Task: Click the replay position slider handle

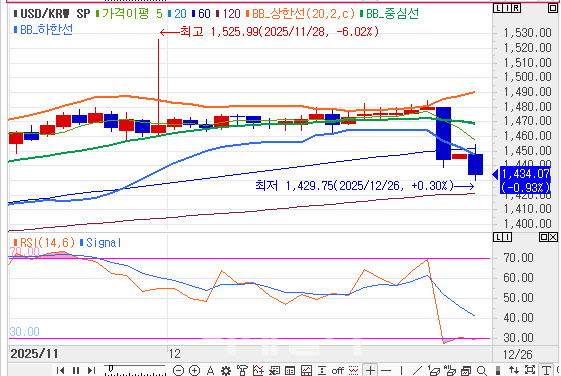Action: 111,368
